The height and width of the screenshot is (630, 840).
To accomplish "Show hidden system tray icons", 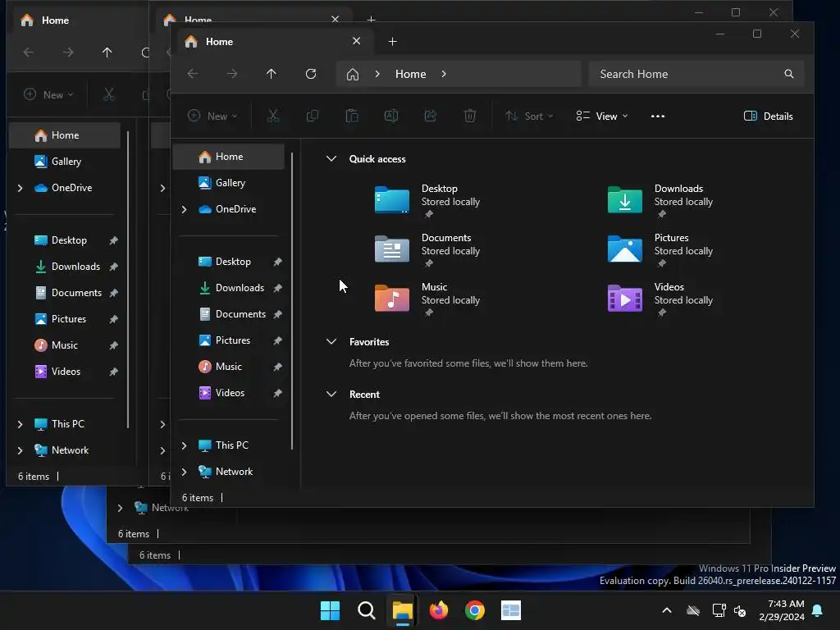I will click(x=667, y=610).
